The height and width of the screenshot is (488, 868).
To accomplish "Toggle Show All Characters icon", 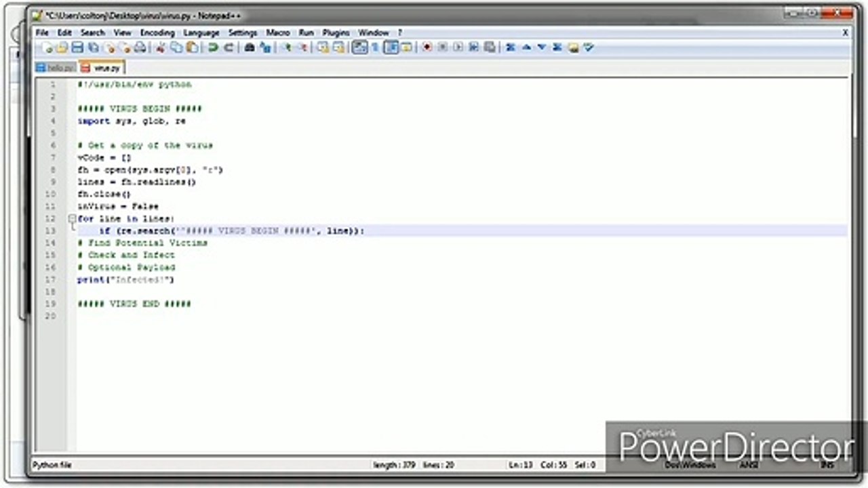I will [375, 47].
